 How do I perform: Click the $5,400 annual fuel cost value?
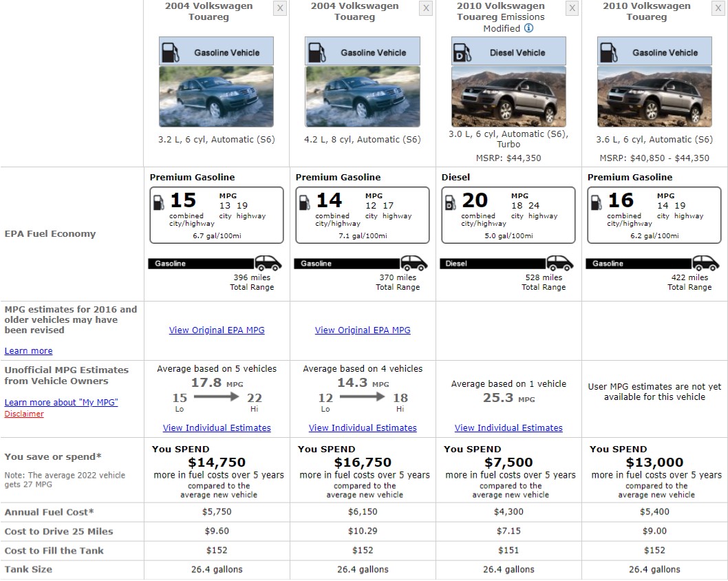(654, 511)
